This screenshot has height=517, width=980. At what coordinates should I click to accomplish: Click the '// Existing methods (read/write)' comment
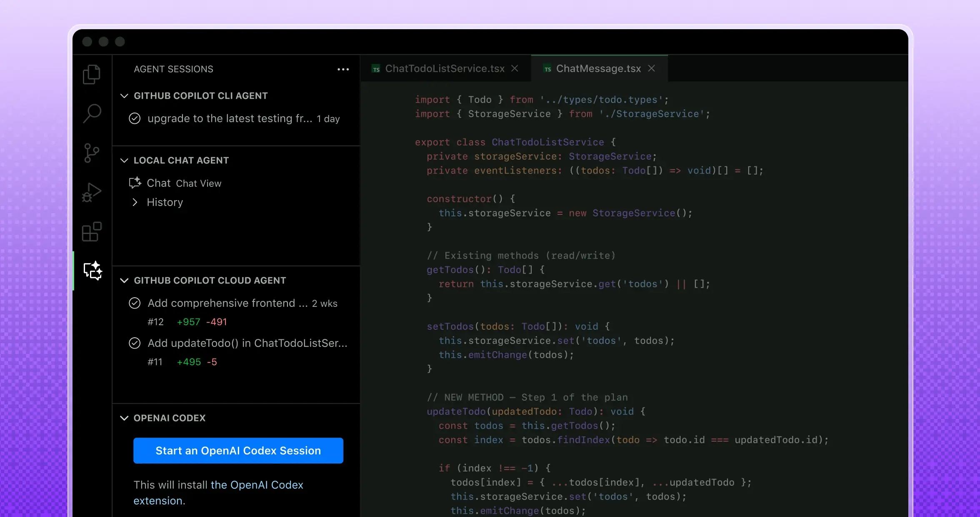click(x=521, y=256)
